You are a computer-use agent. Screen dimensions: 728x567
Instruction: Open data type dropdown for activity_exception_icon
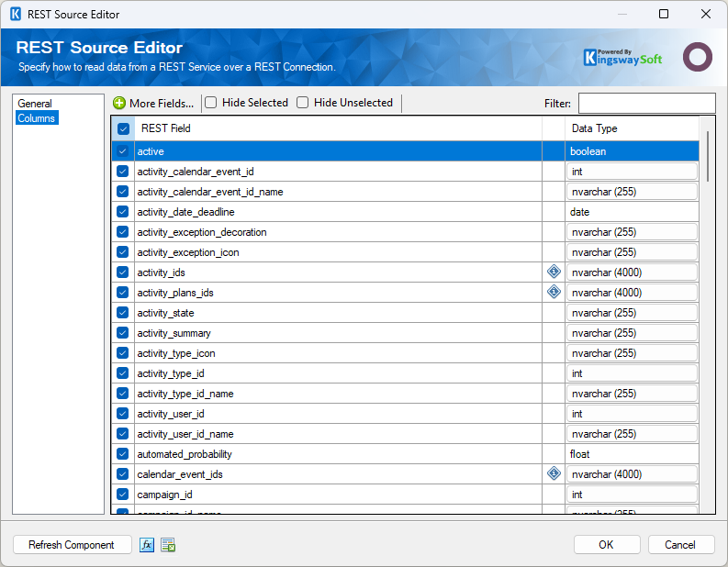(x=632, y=252)
